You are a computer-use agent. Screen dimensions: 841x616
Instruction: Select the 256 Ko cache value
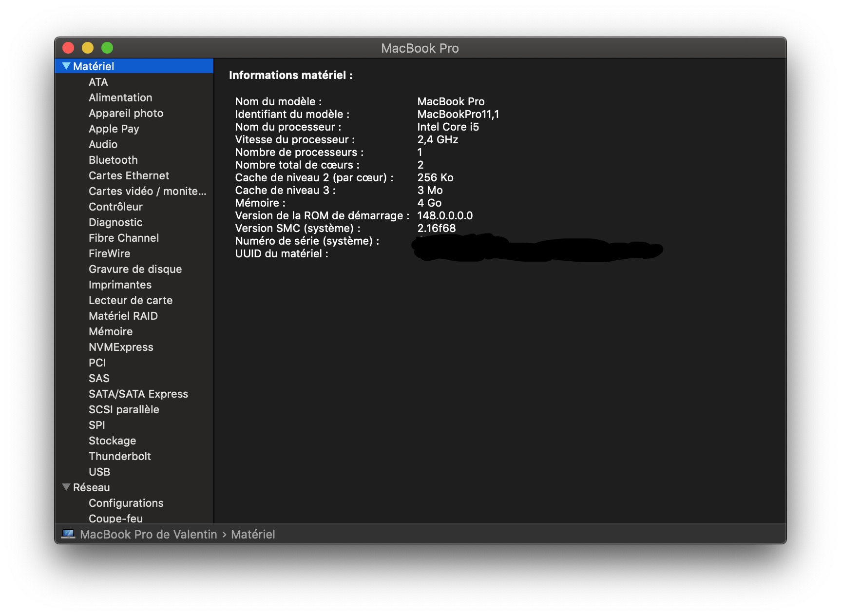pyautogui.click(x=436, y=177)
